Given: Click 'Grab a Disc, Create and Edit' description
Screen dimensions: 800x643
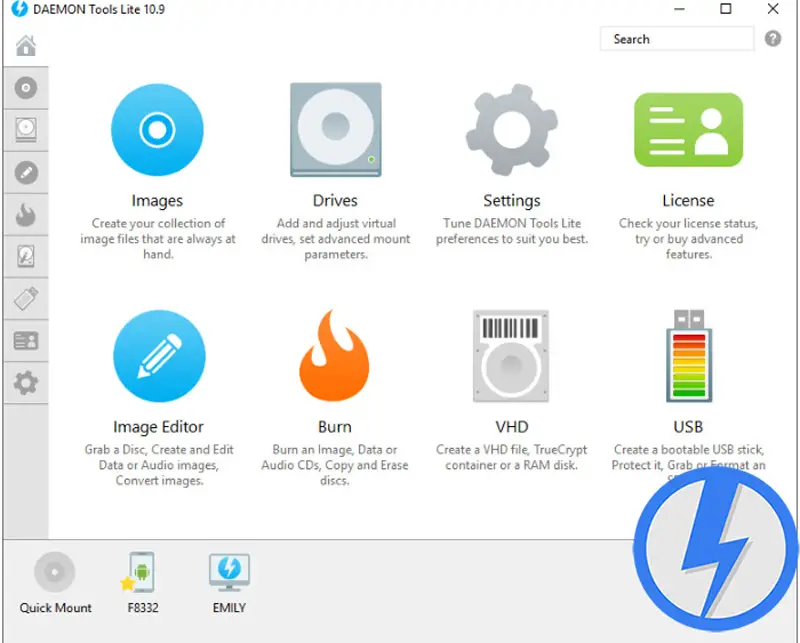Looking at the screenshot, I should pos(159,465).
